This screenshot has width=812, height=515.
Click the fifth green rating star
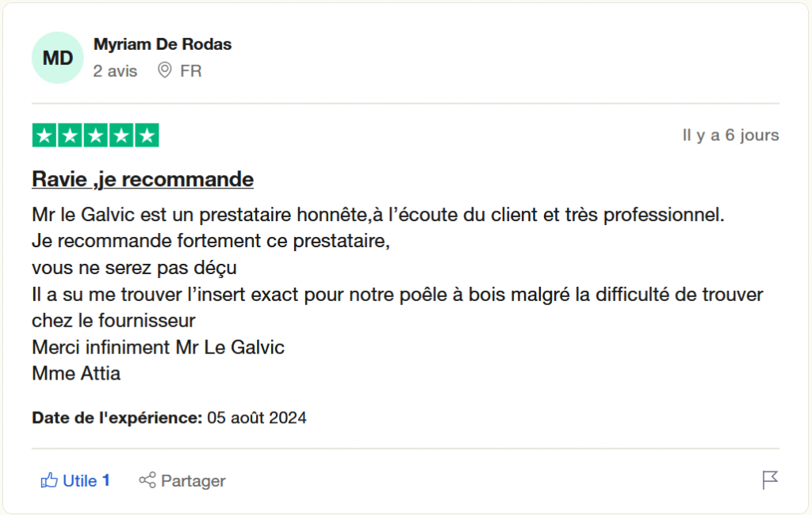[x=147, y=135]
